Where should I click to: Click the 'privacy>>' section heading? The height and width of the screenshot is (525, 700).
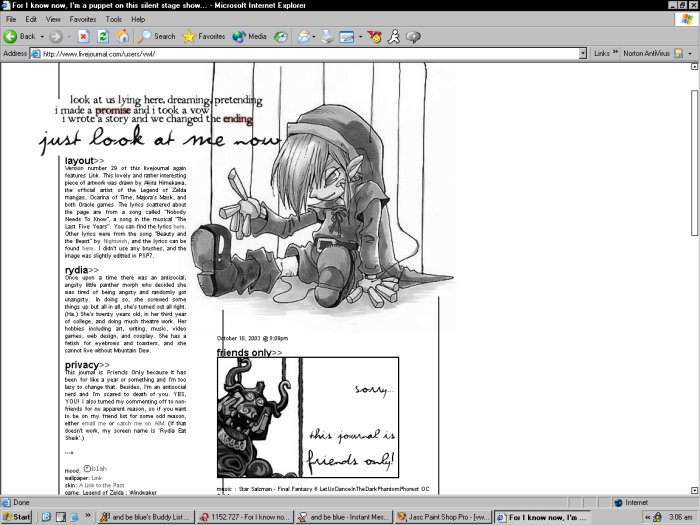click(x=87, y=365)
